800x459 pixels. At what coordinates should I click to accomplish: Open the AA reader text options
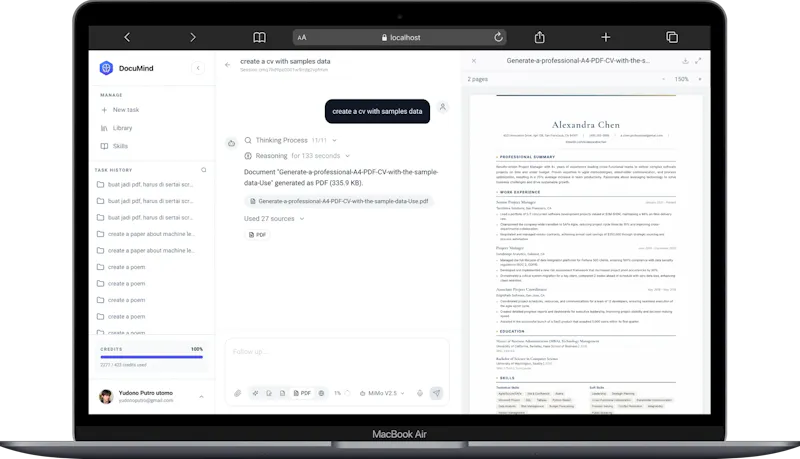coord(302,37)
